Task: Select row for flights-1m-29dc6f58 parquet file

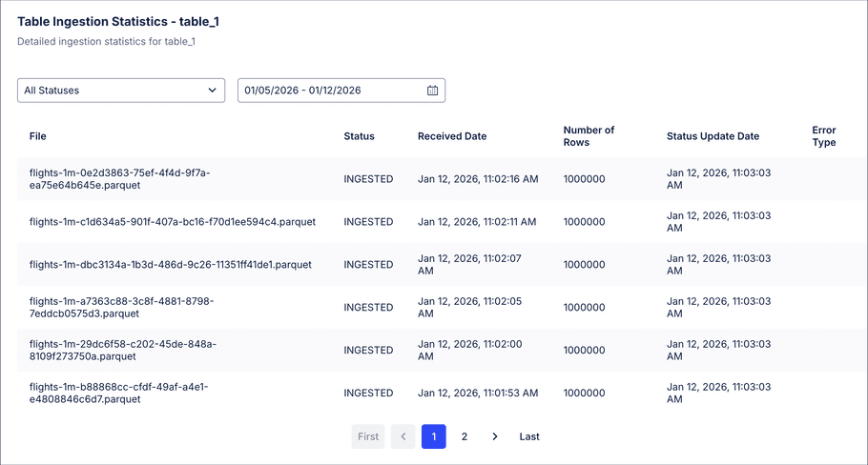Action: (x=122, y=351)
